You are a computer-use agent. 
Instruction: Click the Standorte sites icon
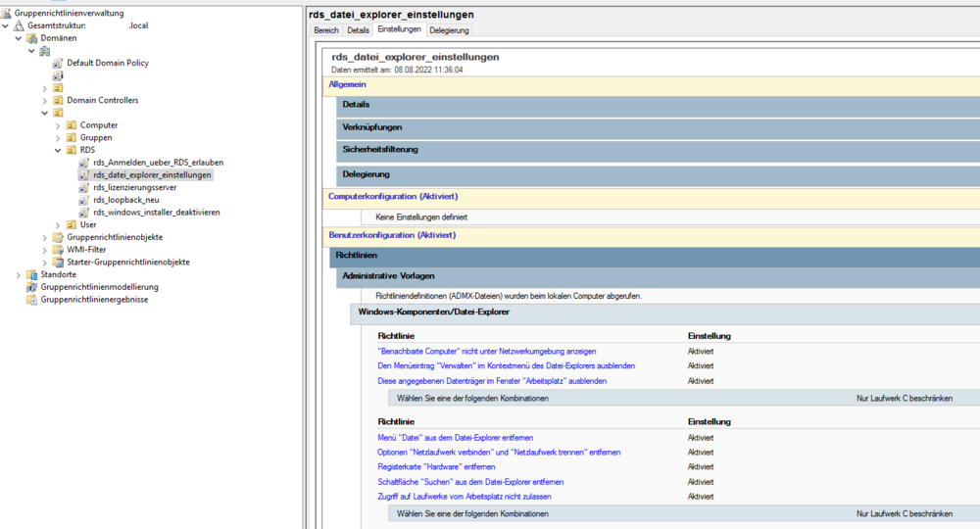coord(32,275)
